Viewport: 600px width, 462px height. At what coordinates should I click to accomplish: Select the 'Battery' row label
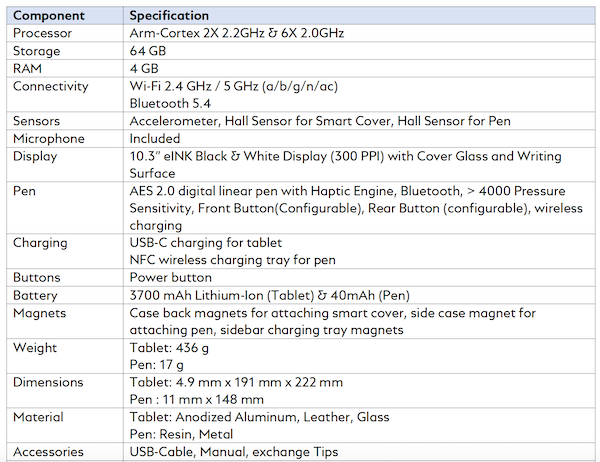[35, 295]
